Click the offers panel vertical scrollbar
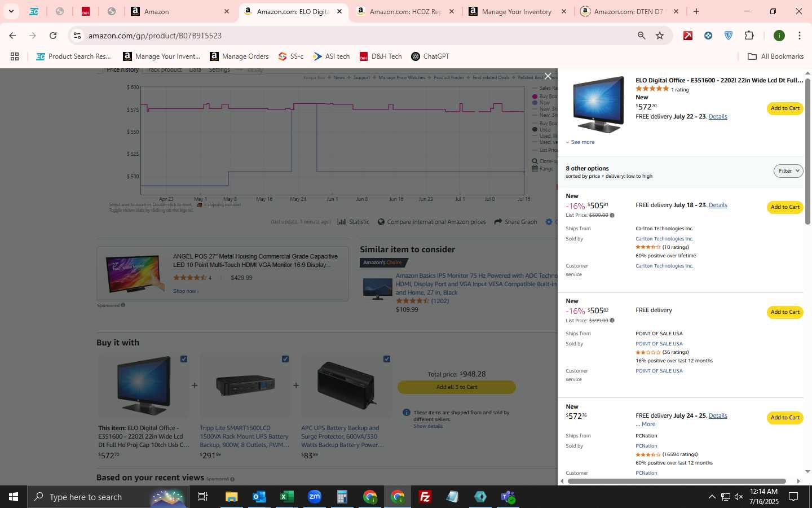 pyautogui.click(x=807, y=151)
